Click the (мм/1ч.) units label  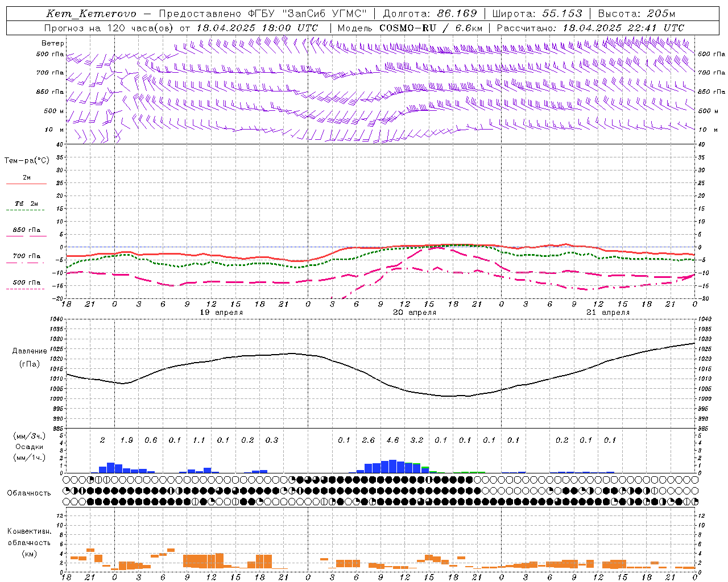(x=30, y=458)
